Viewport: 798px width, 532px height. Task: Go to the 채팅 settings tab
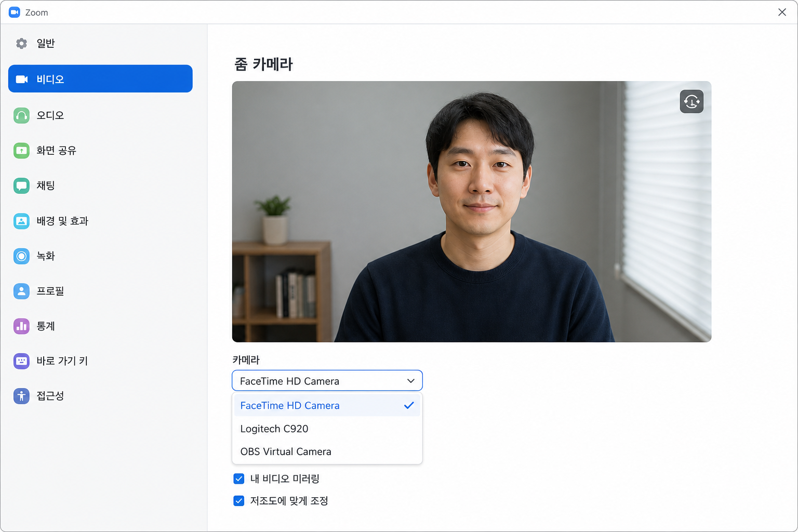point(100,185)
